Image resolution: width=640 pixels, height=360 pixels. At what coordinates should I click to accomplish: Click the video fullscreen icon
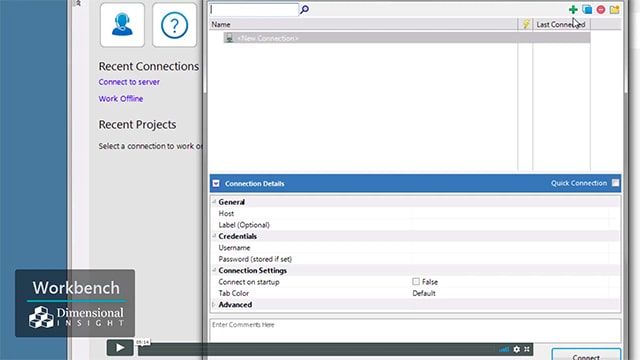(x=527, y=349)
